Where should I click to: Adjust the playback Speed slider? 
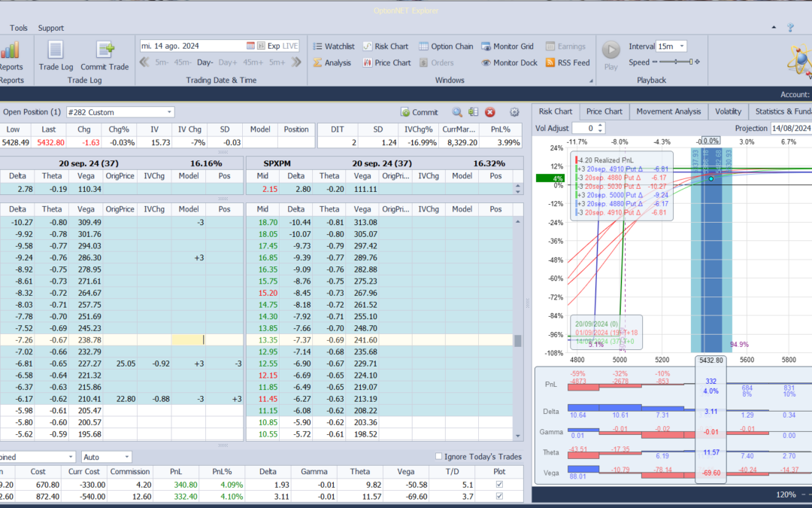(676, 62)
